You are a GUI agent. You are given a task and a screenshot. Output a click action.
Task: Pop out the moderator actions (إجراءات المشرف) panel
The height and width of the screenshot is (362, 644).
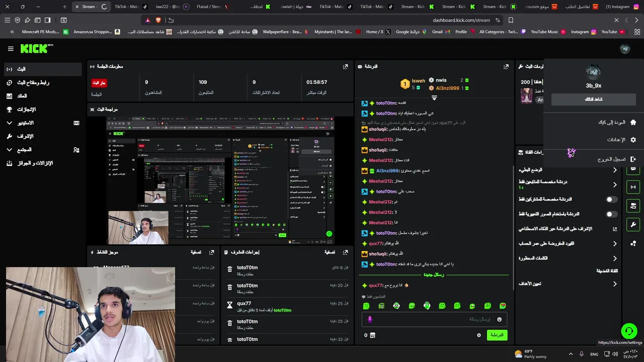[x=345, y=252]
